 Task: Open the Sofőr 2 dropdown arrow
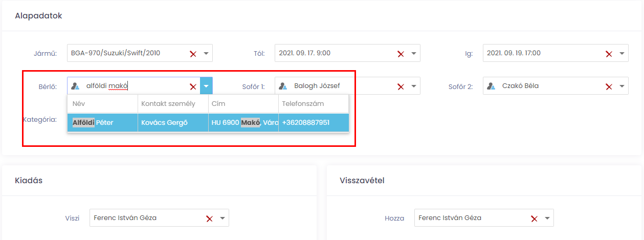(x=621, y=86)
